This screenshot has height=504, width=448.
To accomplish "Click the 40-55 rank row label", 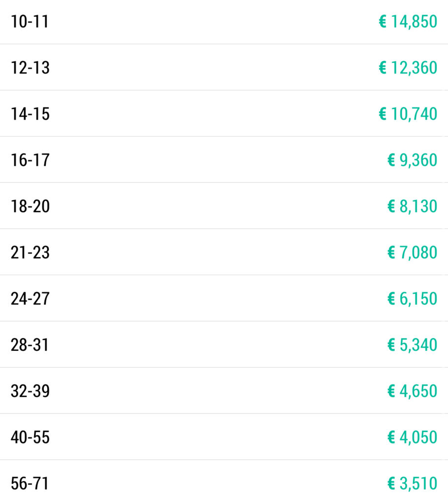I will pyautogui.click(x=30, y=438).
